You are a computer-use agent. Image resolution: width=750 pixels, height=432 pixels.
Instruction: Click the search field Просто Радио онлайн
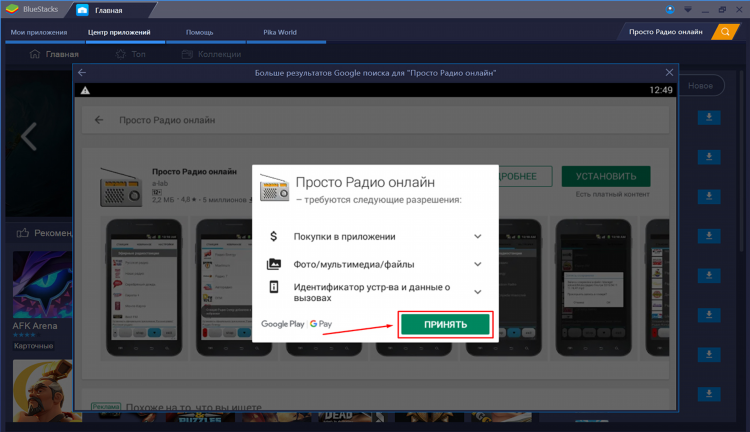pos(665,32)
